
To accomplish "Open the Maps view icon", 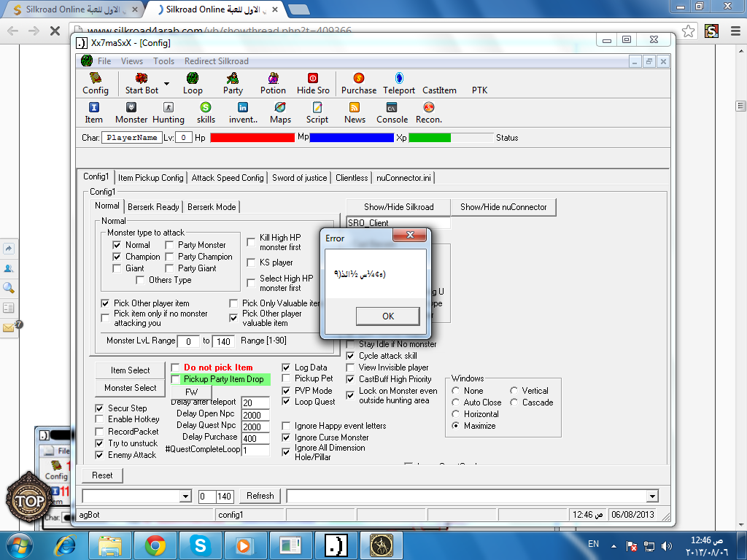I will pyautogui.click(x=280, y=113).
